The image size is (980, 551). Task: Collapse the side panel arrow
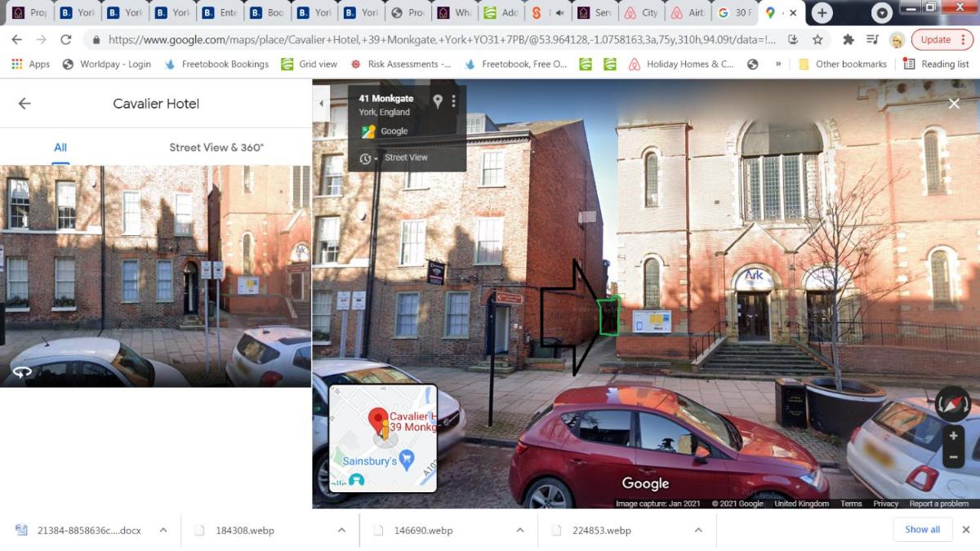point(321,103)
